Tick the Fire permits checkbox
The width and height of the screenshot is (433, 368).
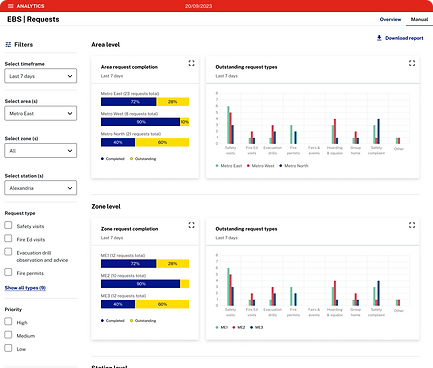click(8, 272)
